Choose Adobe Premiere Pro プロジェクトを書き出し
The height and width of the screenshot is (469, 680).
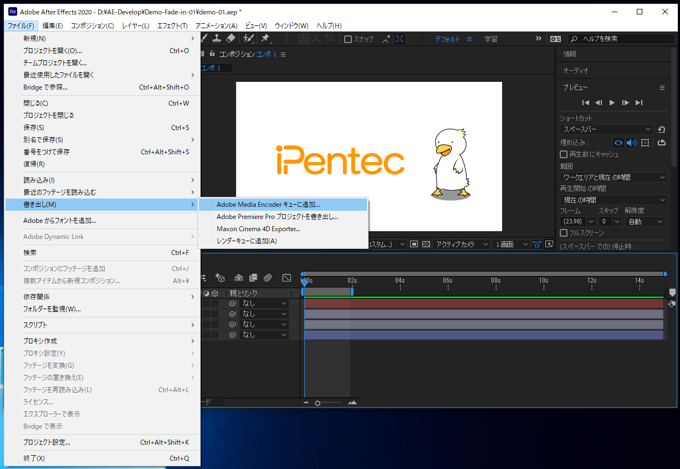(283, 216)
